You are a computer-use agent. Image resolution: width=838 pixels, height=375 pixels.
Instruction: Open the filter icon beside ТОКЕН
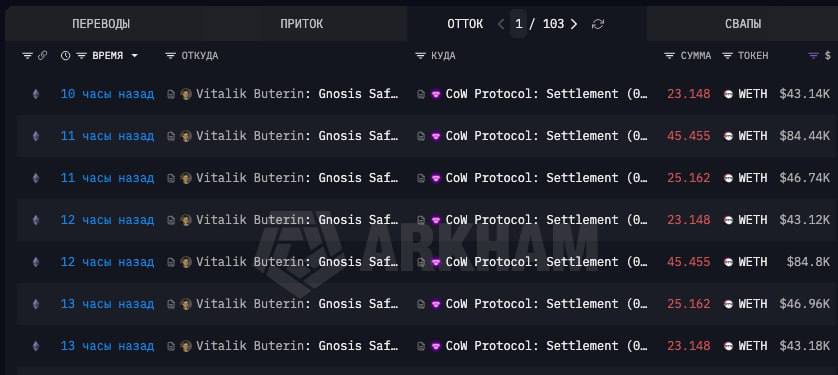(x=727, y=56)
